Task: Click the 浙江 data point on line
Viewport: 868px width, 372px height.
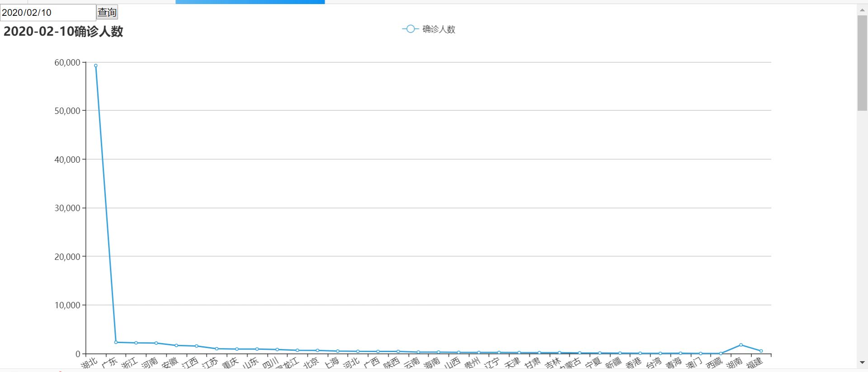Action: click(x=136, y=343)
